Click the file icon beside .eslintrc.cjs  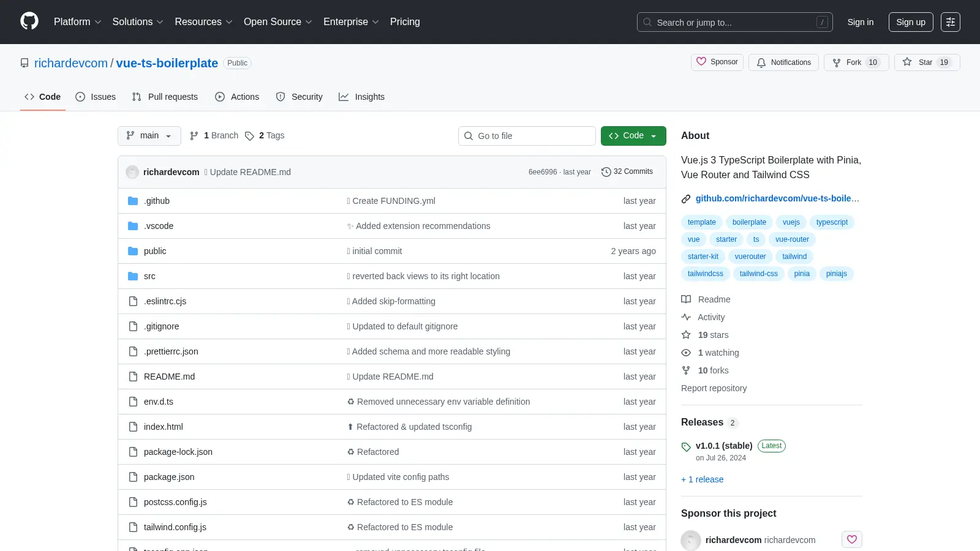point(133,301)
